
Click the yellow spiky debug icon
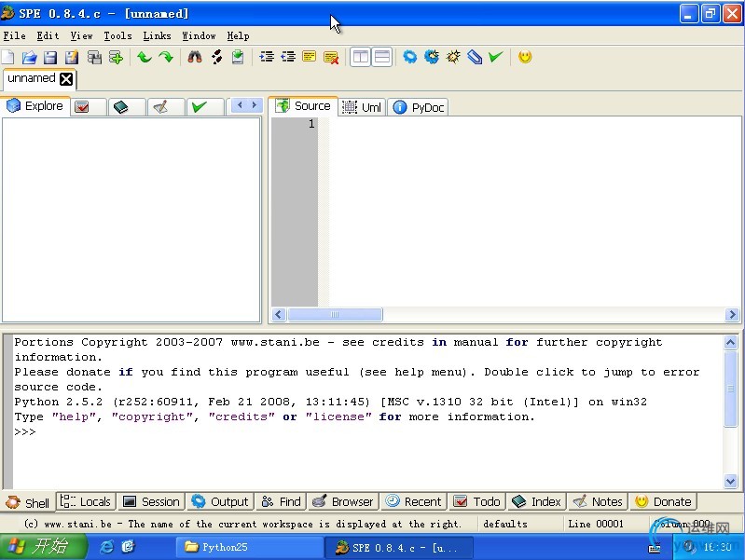click(453, 58)
